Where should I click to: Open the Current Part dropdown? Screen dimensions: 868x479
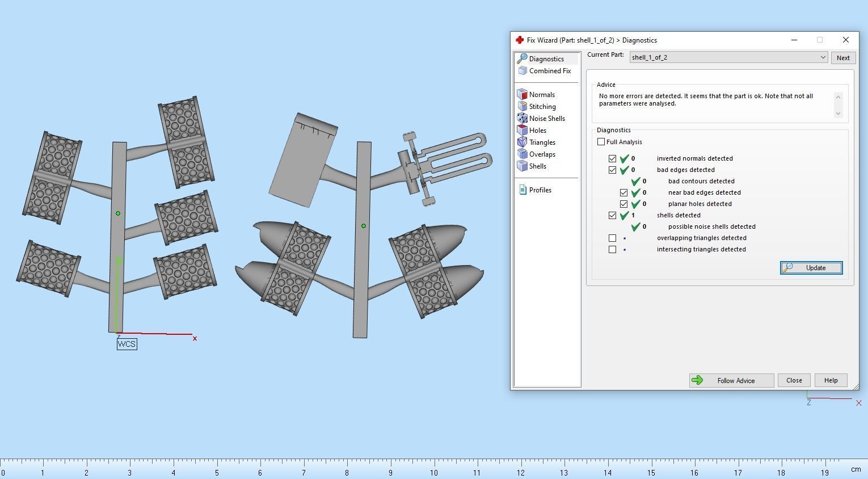(x=728, y=57)
